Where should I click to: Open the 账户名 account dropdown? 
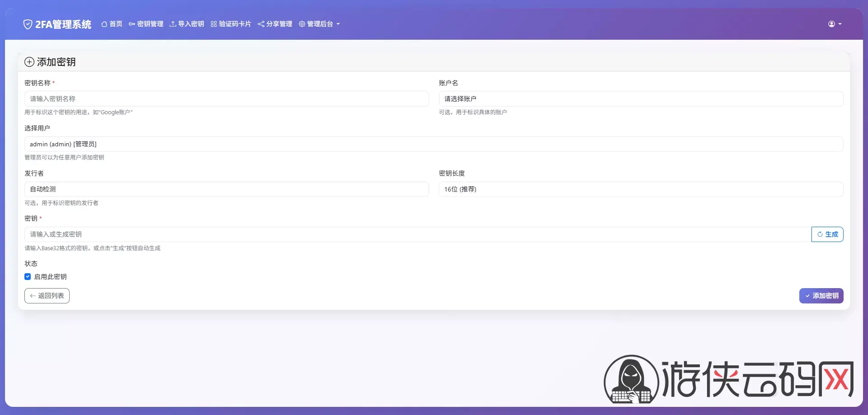[641, 99]
